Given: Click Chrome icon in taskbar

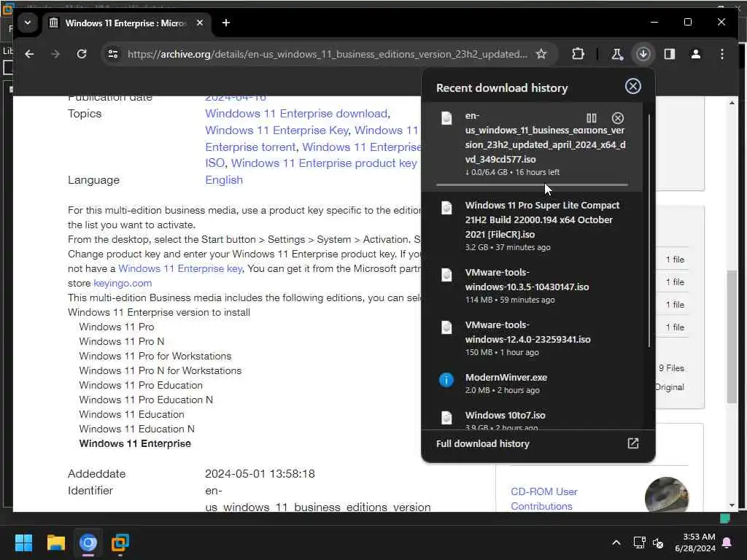Looking at the screenshot, I should (88, 542).
